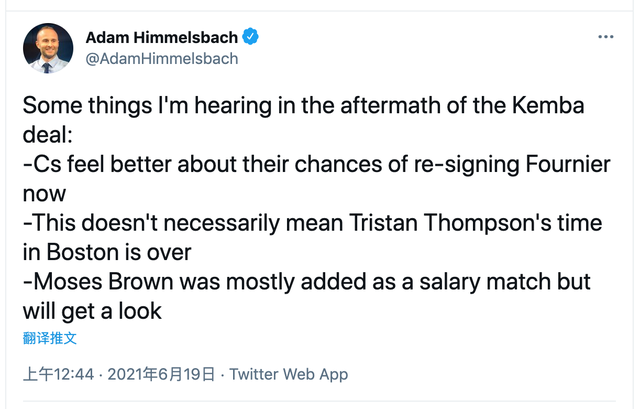Click the phrase 'will get a look'

[92, 310]
